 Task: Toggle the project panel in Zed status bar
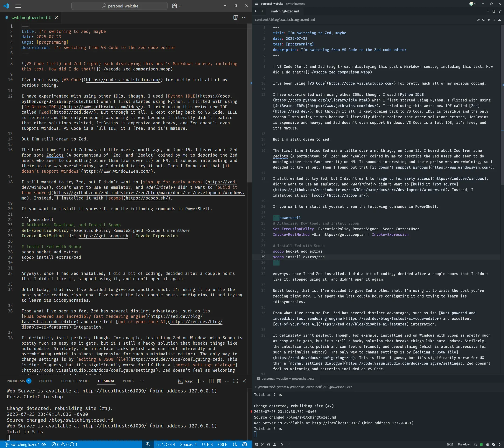click(256, 444)
